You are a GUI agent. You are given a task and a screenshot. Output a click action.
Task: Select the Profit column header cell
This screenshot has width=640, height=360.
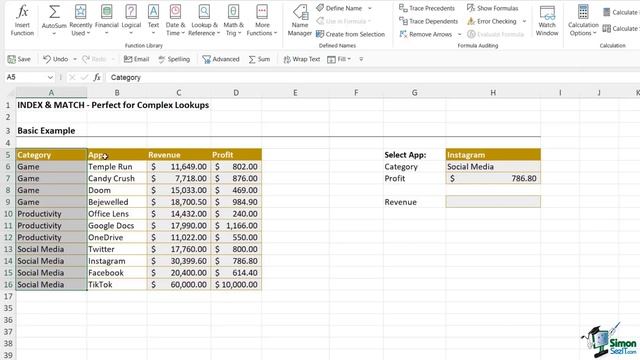click(236, 155)
